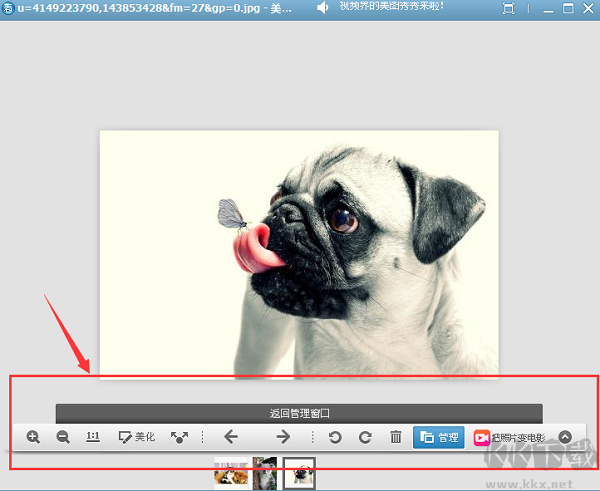Image resolution: width=600 pixels, height=491 pixels.
Task: Open the 美化 beautify editor
Action: (x=136, y=437)
